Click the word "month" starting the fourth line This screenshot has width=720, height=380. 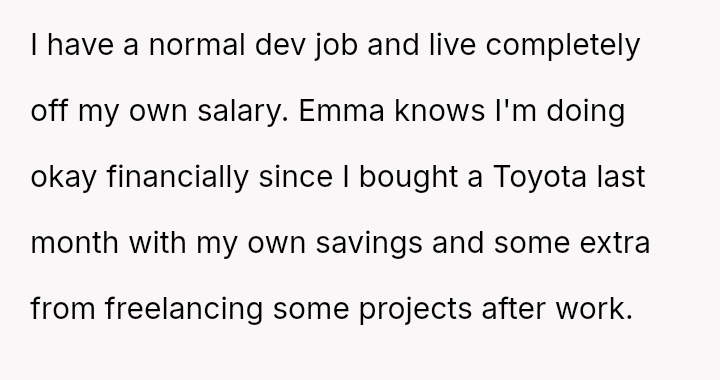pos(74,243)
